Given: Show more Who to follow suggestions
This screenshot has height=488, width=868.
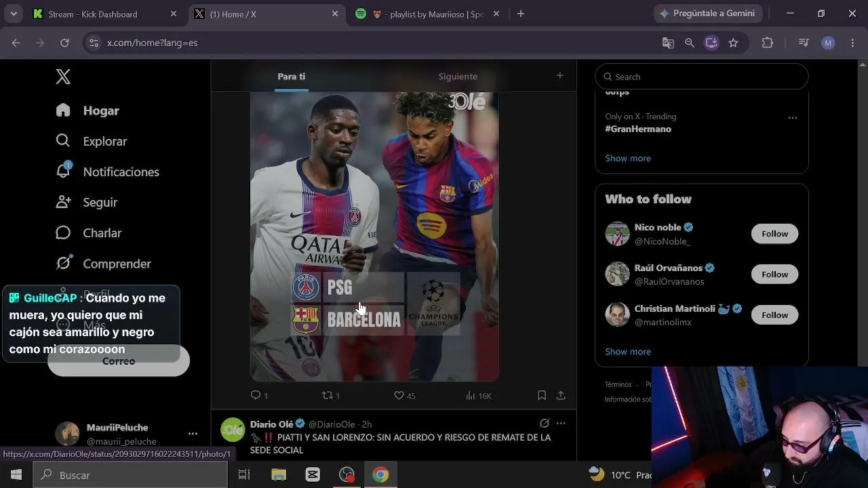Looking at the screenshot, I should coord(628,352).
